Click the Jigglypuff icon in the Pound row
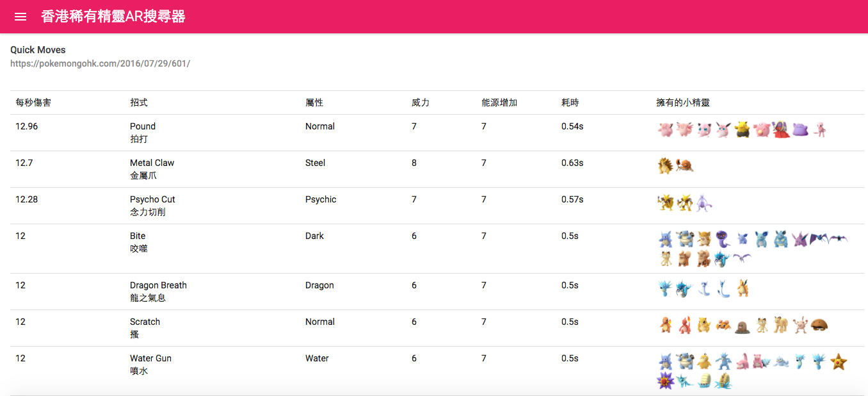The width and height of the screenshot is (868, 396). click(x=704, y=130)
